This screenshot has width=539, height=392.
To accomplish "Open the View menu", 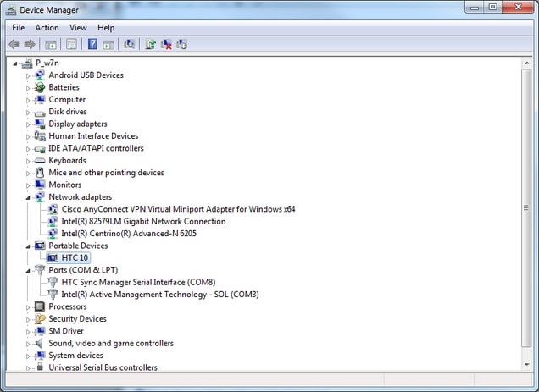I will (x=78, y=28).
